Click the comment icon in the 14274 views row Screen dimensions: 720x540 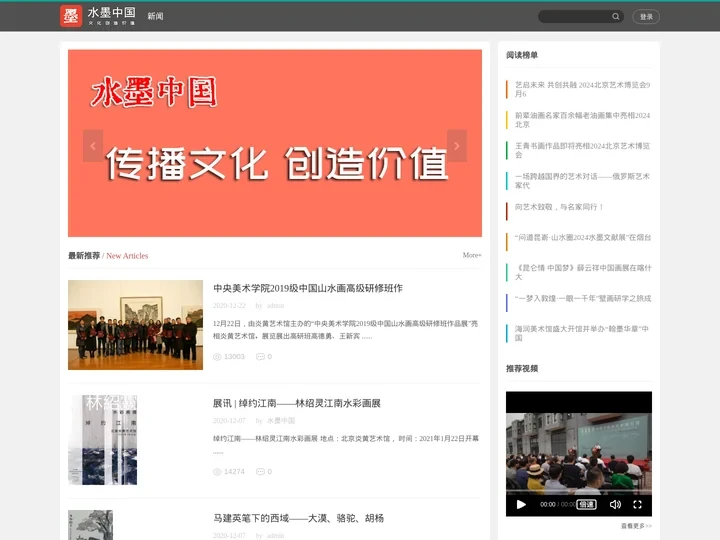pyautogui.click(x=260, y=472)
